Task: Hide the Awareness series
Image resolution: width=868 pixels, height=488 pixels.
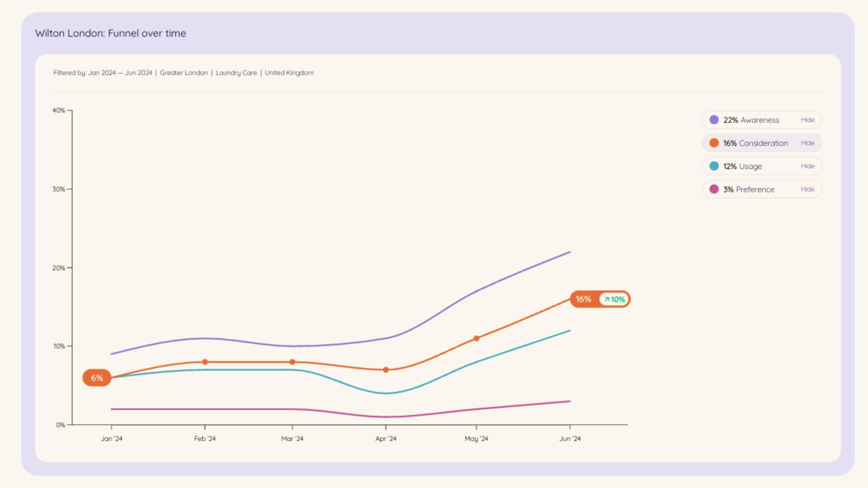Action: [807, 120]
